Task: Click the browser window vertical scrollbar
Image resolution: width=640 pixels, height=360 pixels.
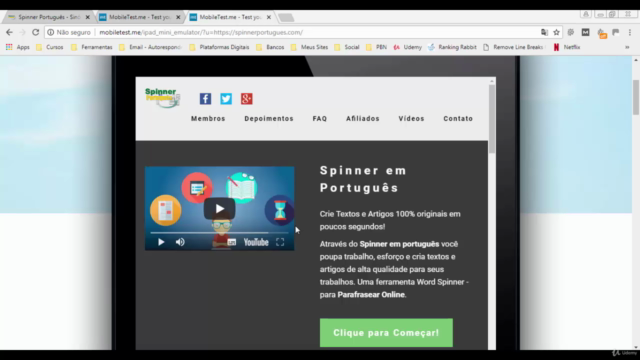Action: tap(636, 97)
